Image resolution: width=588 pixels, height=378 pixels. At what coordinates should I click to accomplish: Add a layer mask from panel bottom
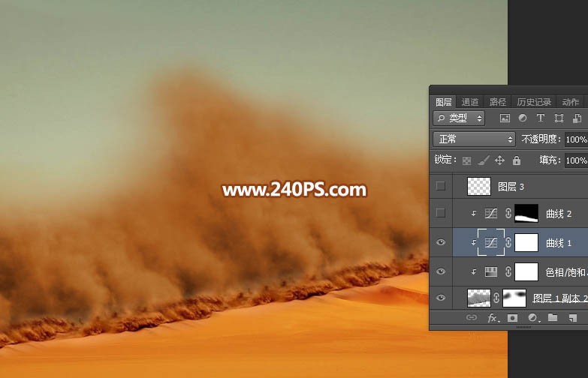[x=512, y=318]
